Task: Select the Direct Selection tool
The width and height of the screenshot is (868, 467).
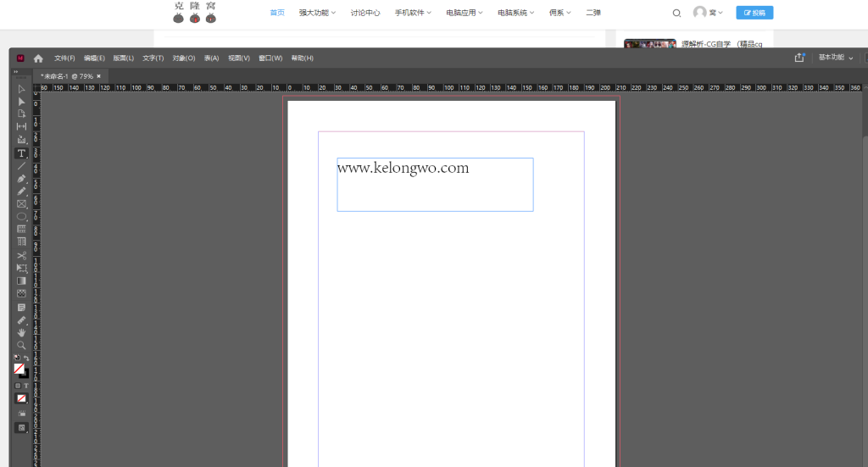Action: point(21,101)
